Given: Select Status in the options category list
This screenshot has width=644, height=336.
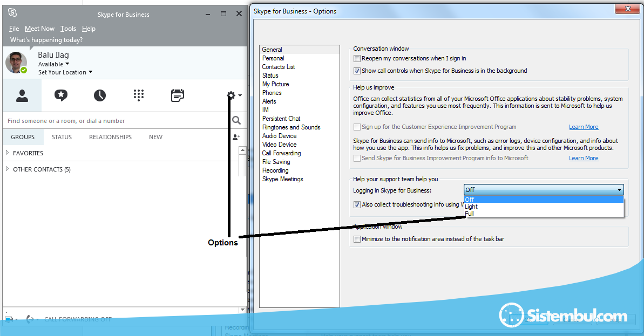Looking at the screenshot, I should 300,76.
